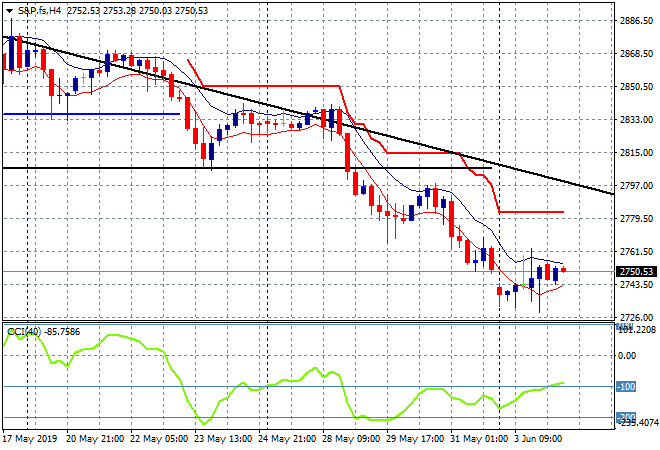This screenshot has height=450, width=660.
Task: Click the 2726.00 price scale label
Action: (637, 317)
